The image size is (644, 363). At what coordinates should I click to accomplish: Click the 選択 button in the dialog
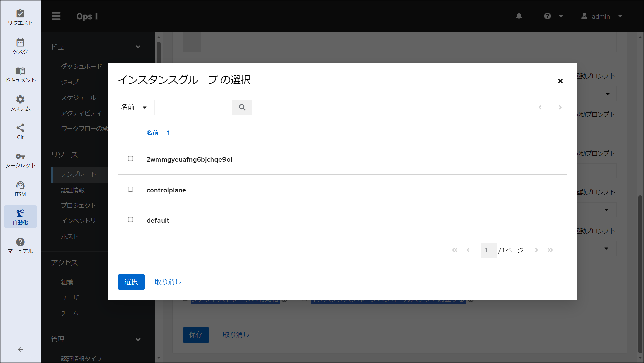[131, 282]
